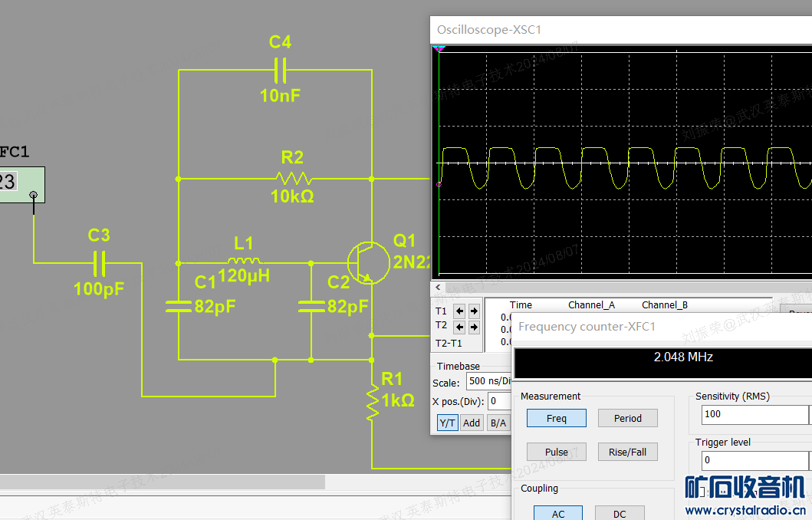Shift cursor T2 left with arrow button

(459, 327)
